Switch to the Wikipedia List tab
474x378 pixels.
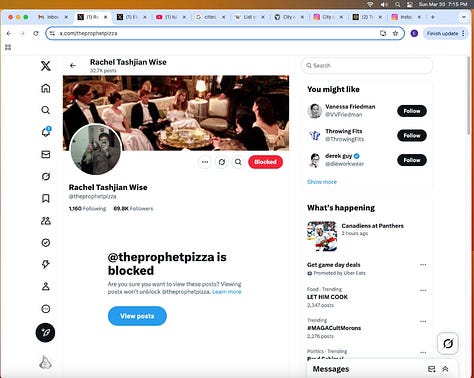[x=249, y=17]
